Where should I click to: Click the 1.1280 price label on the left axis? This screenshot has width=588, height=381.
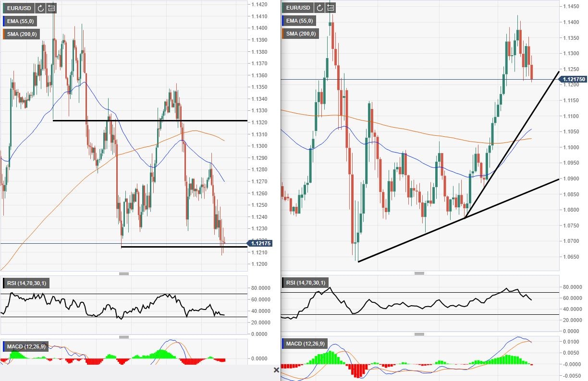[x=259, y=169]
